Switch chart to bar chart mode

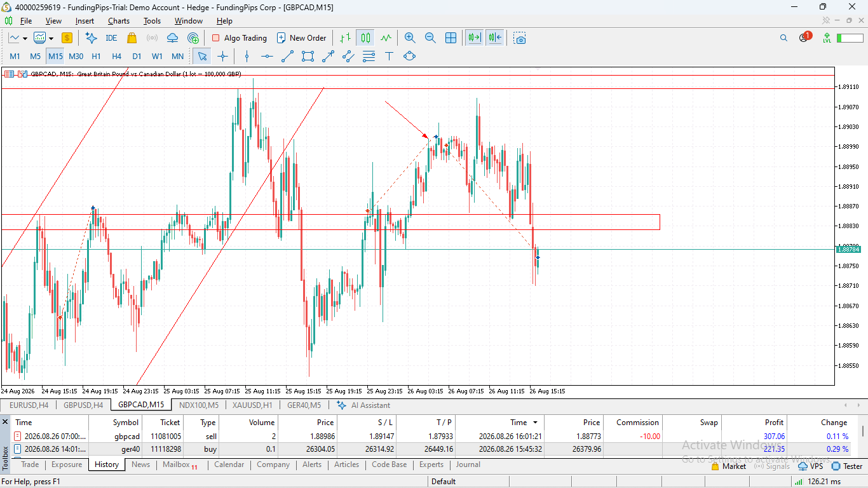(345, 38)
